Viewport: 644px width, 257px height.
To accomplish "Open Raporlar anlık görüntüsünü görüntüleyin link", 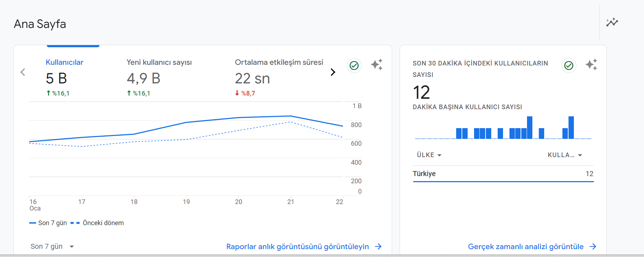I will (304, 247).
